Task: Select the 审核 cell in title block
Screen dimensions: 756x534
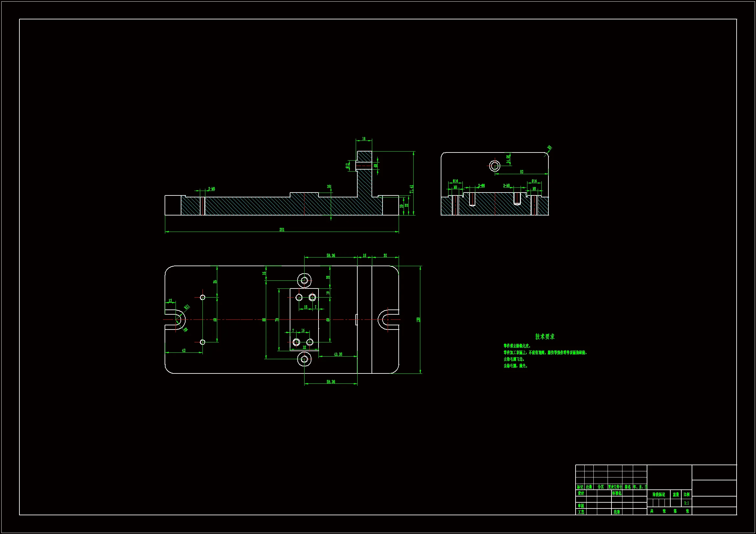Action: [x=581, y=506]
